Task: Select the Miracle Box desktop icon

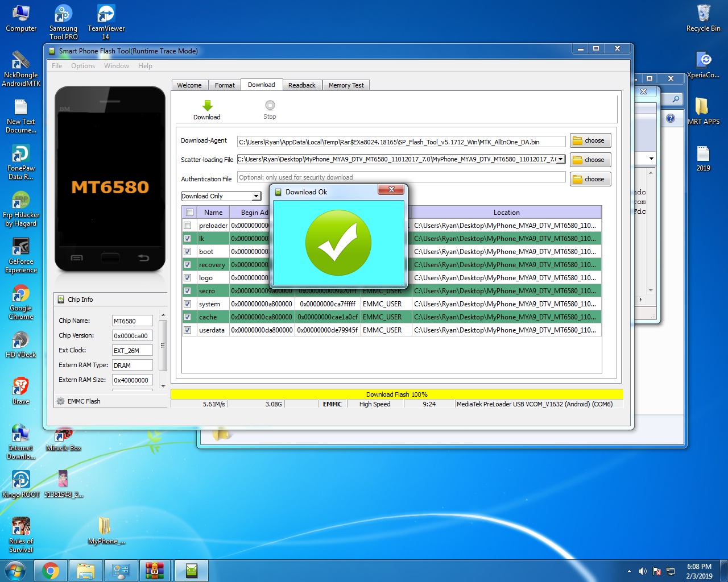Action: 64,439
